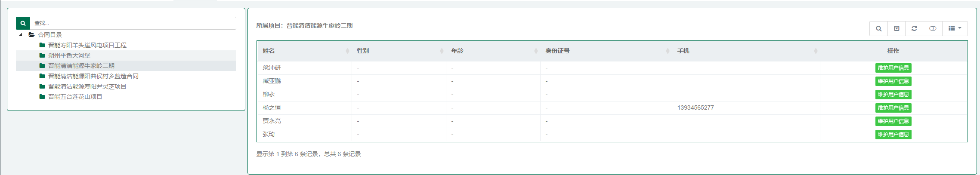Screen dimensions: 980x175
Task: Click 维护用户信息 for 杨之恒
Action: [893, 108]
